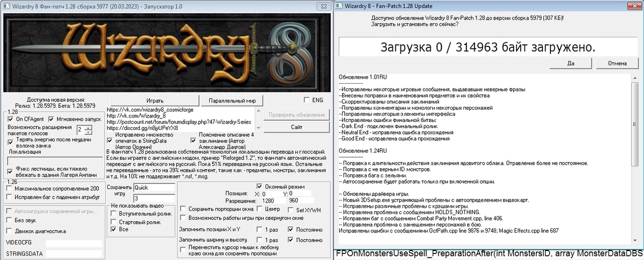The height and width of the screenshot is (260, 644).
Task: Enable the Движок диагностика checkbox
Action: point(10,231)
